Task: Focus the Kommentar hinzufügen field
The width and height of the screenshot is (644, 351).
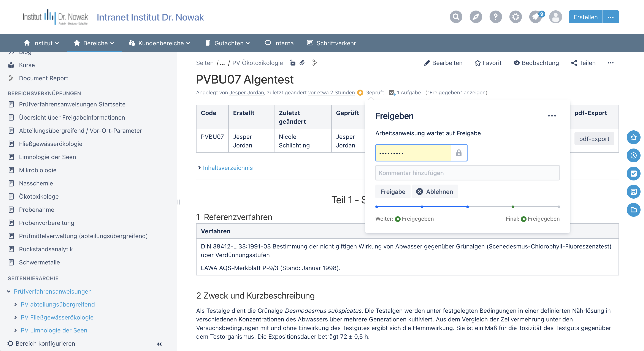Action: pos(467,173)
